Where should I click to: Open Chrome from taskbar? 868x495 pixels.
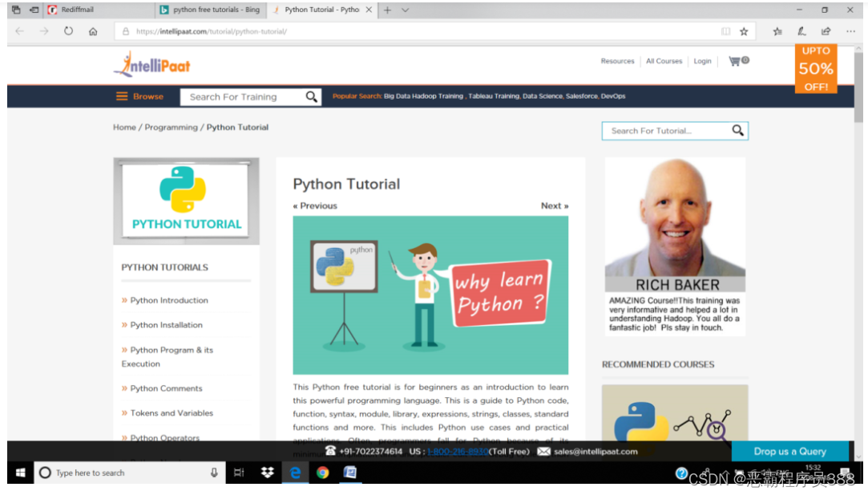pos(322,473)
